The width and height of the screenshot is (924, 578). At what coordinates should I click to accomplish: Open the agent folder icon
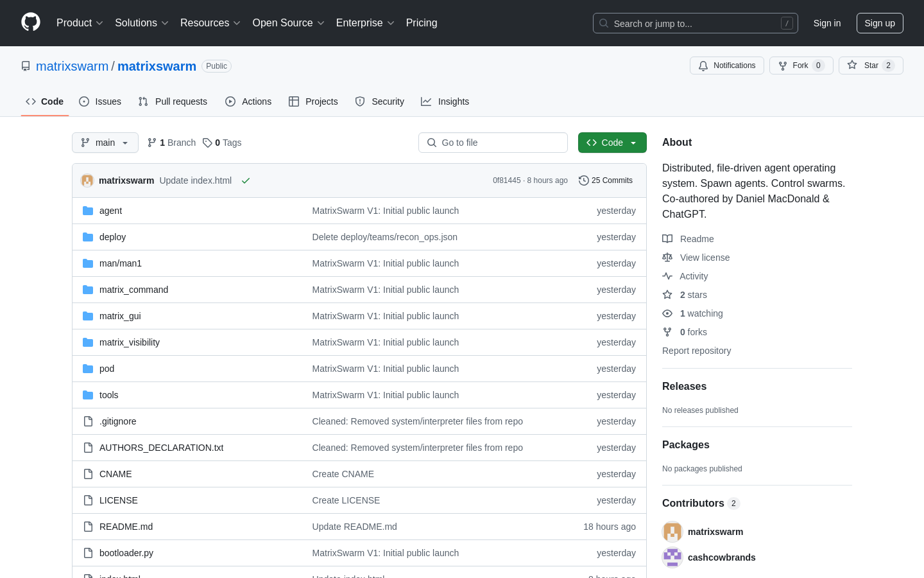click(88, 211)
